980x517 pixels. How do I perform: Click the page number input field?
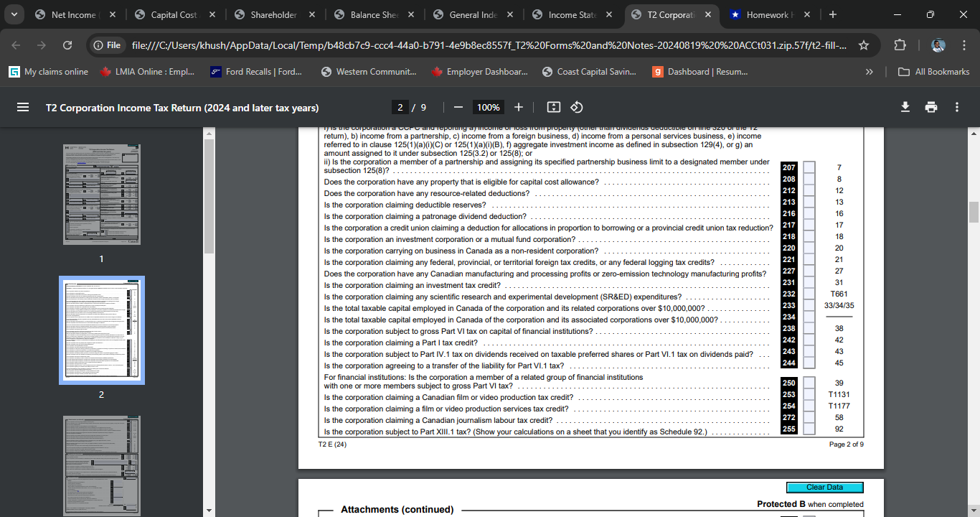(401, 107)
